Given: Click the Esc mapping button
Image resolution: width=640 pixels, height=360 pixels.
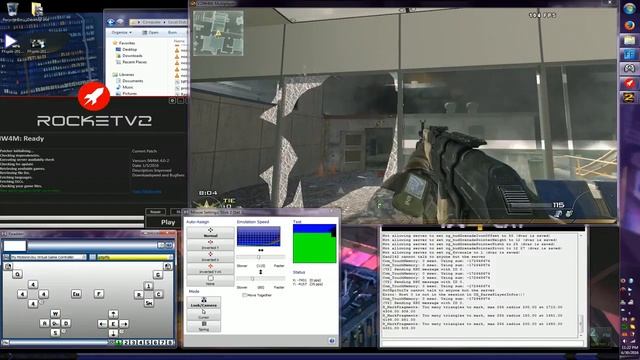Looking at the screenshot, I should [x=76, y=294].
